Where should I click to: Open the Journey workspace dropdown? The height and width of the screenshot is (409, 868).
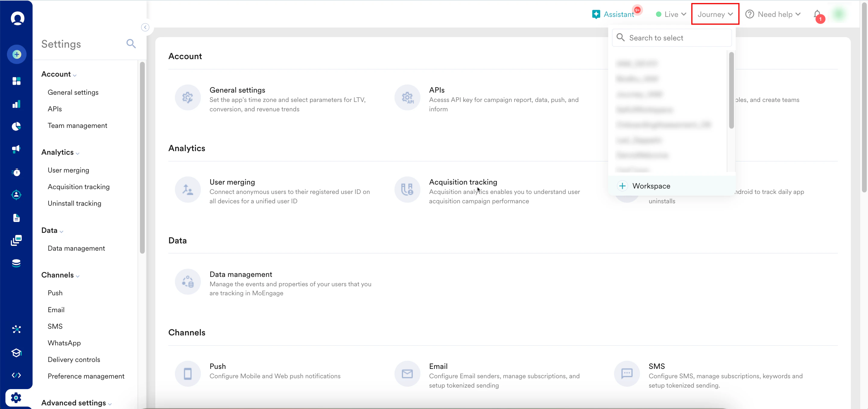(x=715, y=14)
